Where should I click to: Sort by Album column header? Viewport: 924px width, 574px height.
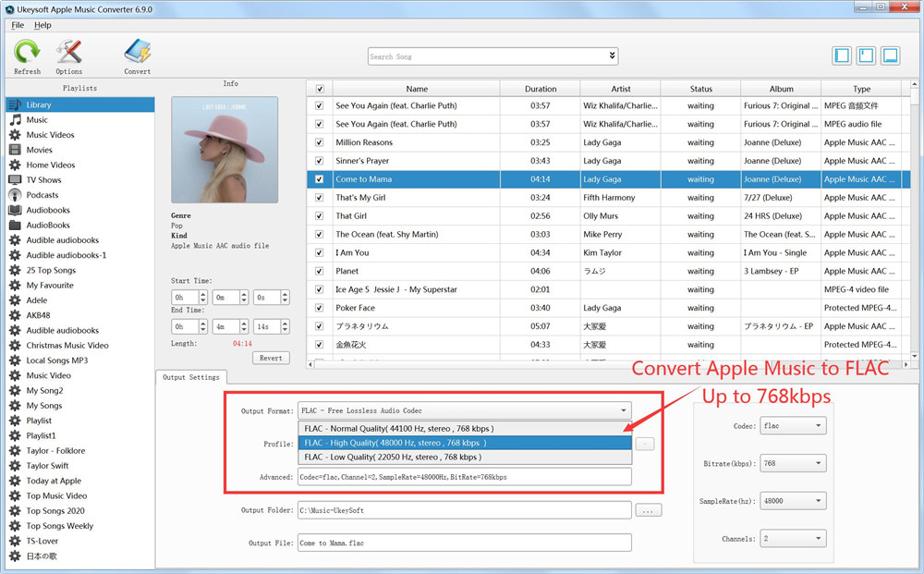coord(782,89)
